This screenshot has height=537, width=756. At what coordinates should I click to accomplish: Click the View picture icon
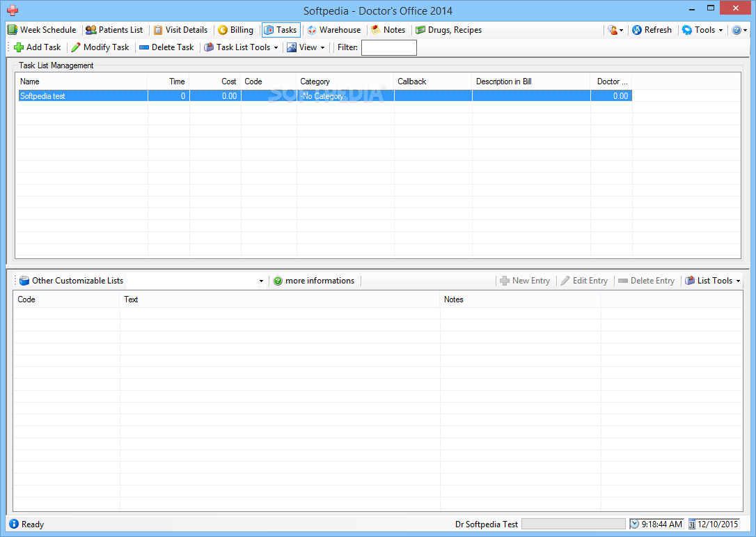point(291,47)
